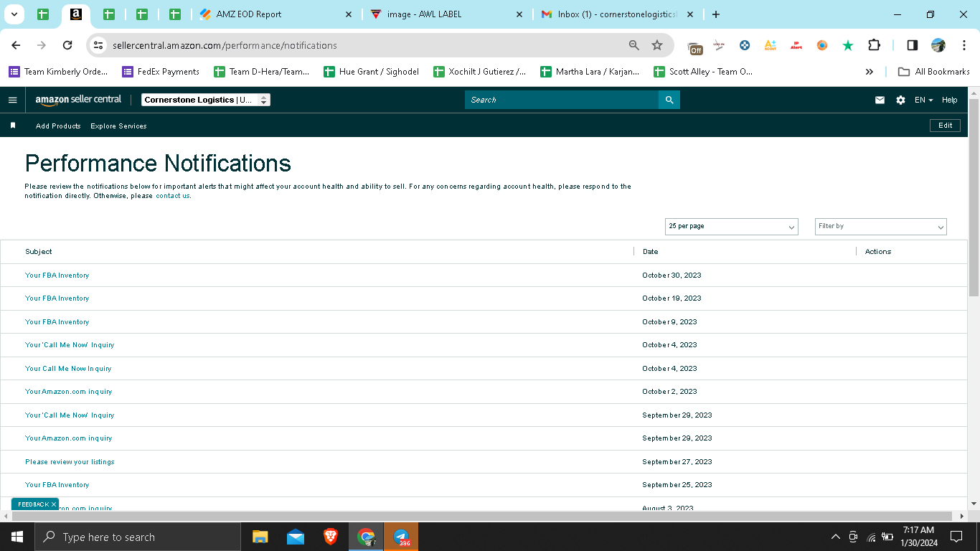Image resolution: width=980 pixels, height=551 pixels.
Task: Open the A+ Scout extension
Action: [771, 45]
